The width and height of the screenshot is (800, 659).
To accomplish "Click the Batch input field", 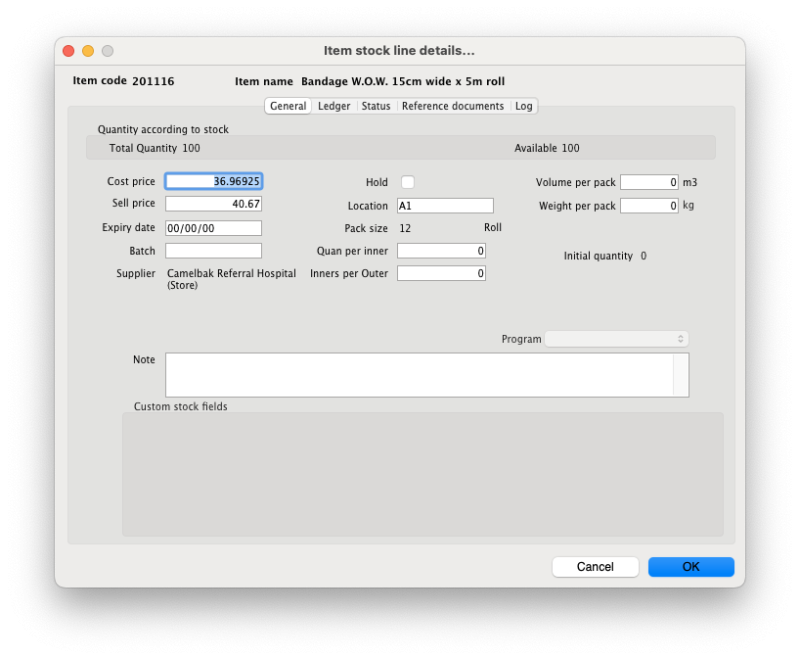I will pyautogui.click(x=213, y=251).
